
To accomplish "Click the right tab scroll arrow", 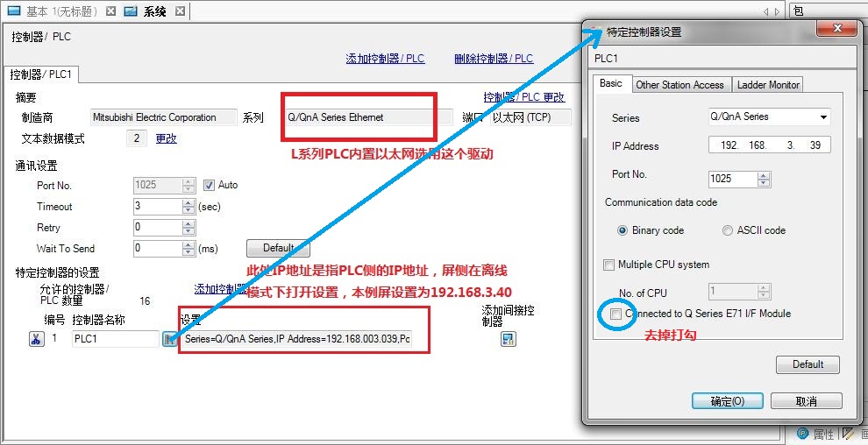I will pyautogui.click(x=776, y=11).
